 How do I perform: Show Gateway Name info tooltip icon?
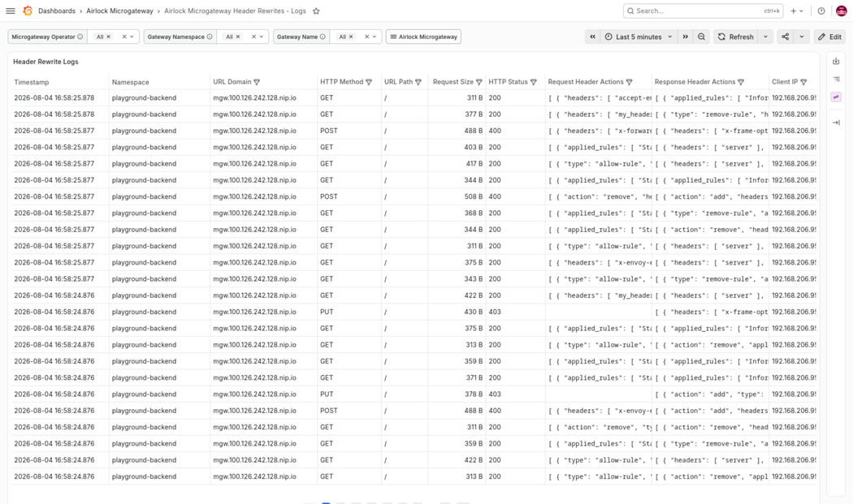[323, 37]
